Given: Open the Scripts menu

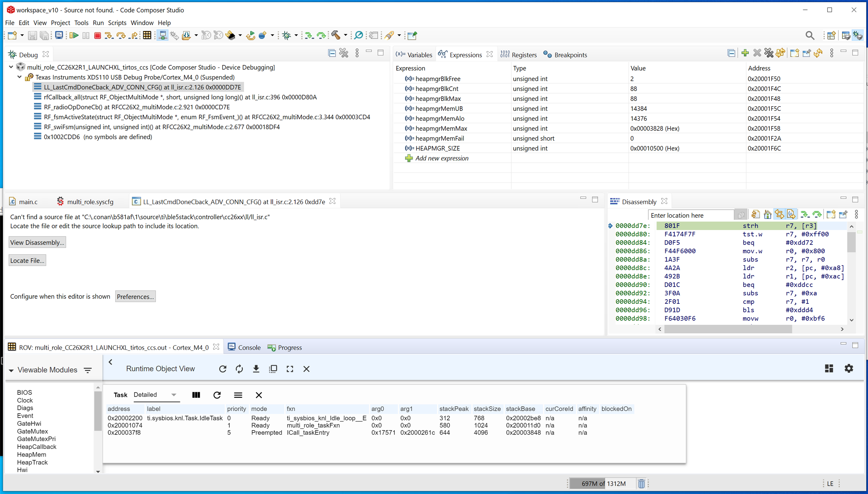Looking at the screenshot, I should point(117,23).
